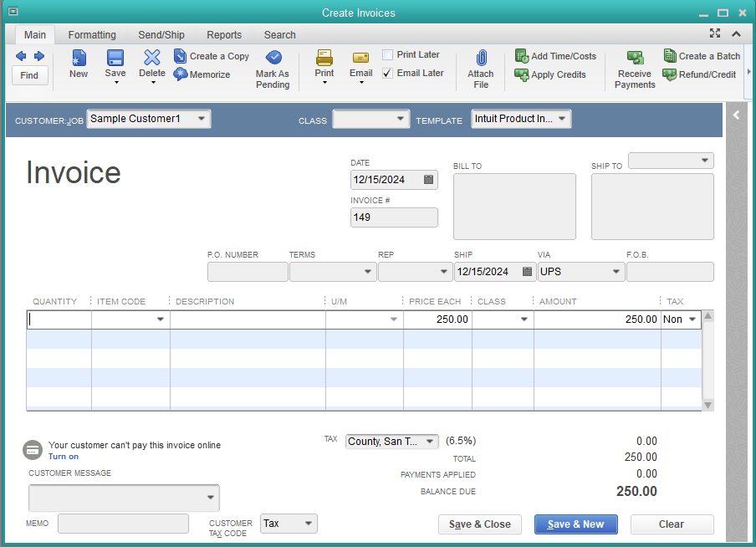This screenshot has width=756, height=547.
Task: Click the BILL TO address box
Action: [x=514, y=207]
